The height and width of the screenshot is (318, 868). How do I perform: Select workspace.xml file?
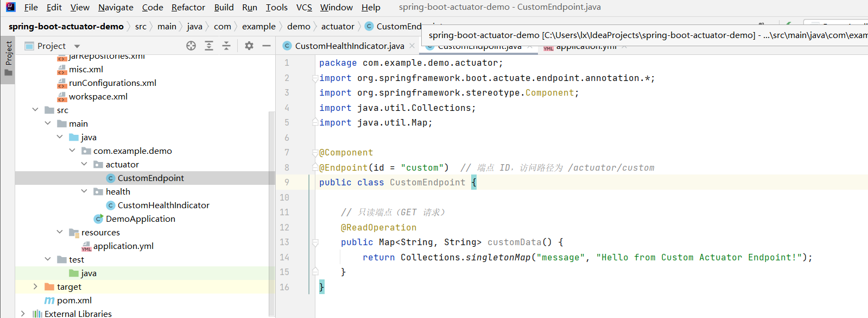(x=98, y=96)
